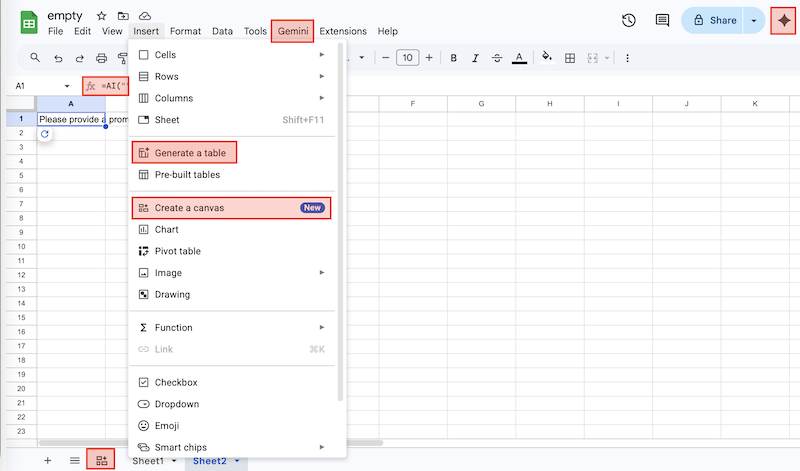Select Create a canvas
Screen dimensions: 800x471
tap(232, 208)
